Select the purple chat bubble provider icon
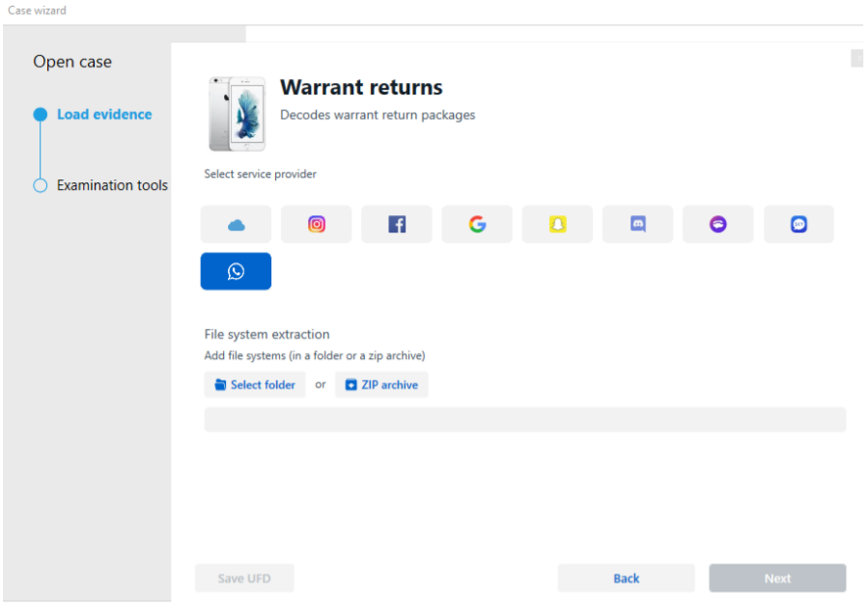 (718, 224)
